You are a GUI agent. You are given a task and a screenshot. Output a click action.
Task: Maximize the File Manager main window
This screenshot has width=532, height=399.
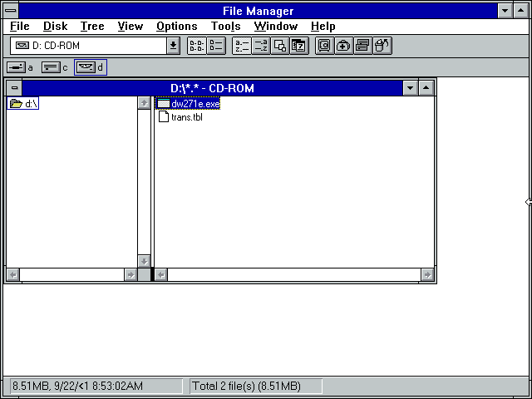[x=521, y=11]
